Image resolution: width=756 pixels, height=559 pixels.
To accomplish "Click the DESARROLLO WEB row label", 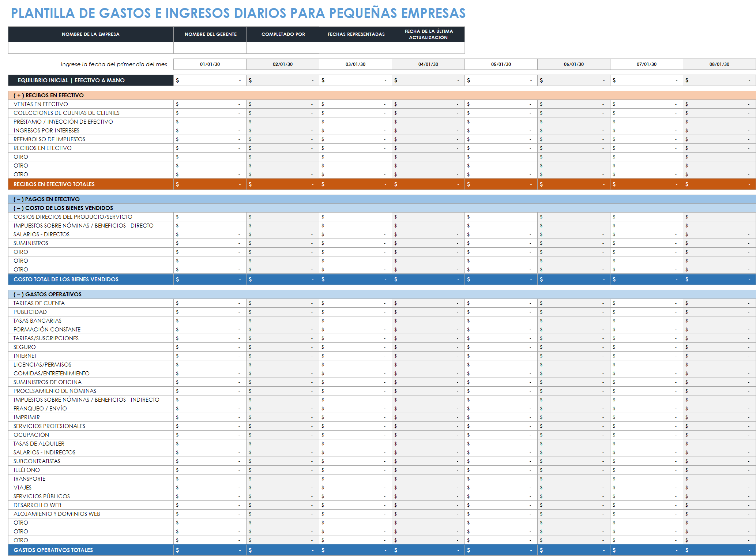I will point(37,505).
